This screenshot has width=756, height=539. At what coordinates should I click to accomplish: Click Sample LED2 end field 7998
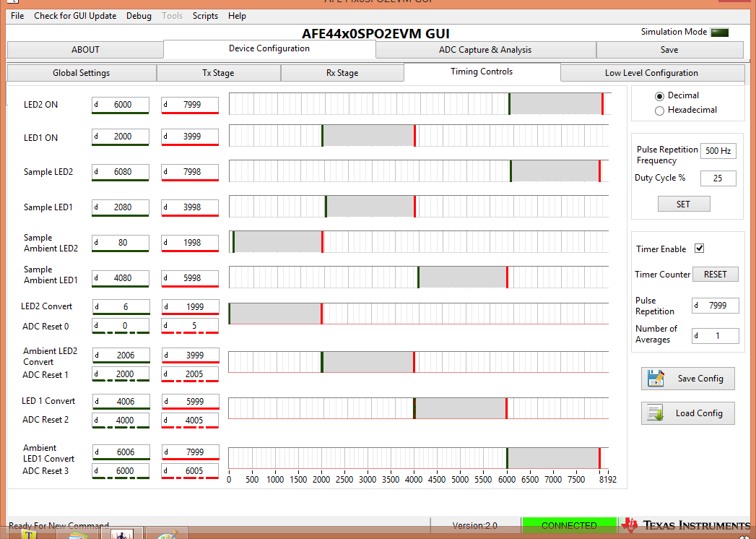190,172
